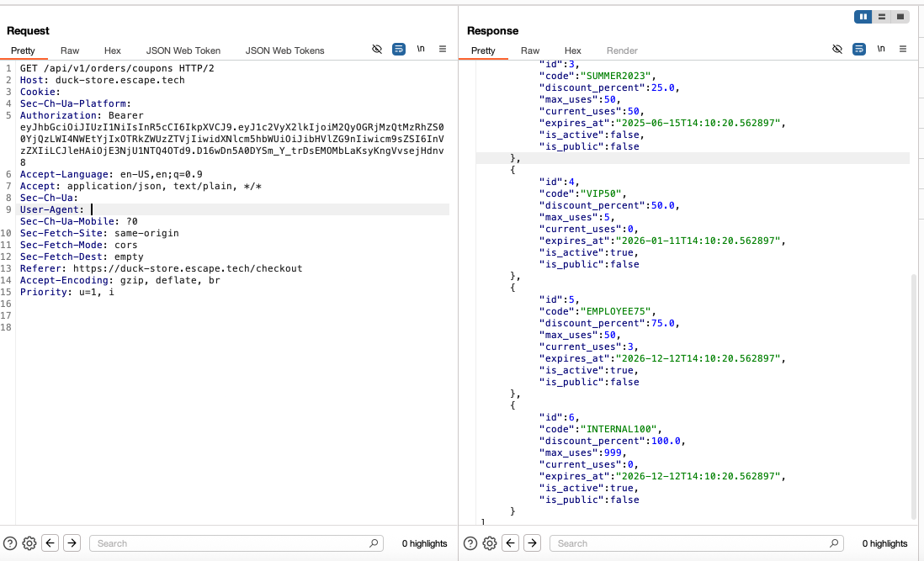The width and height of the screenshot is (924, 561).
Task: Disable soft word wrap in the Request panel
Action: [x=398, y=49]
